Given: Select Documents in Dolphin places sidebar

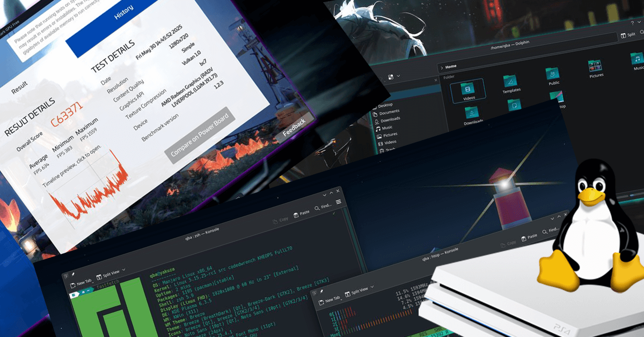Looking at the screenshot, I should (388, 113).
